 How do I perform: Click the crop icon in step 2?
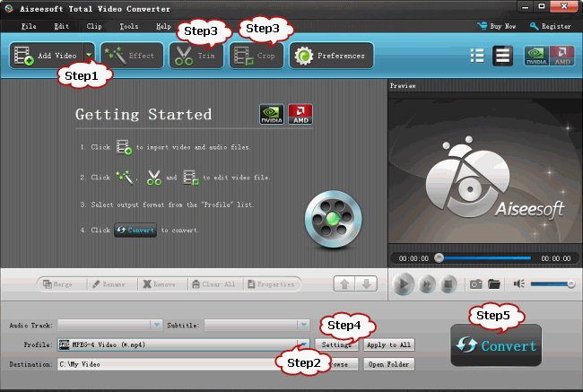coord(191,178)
